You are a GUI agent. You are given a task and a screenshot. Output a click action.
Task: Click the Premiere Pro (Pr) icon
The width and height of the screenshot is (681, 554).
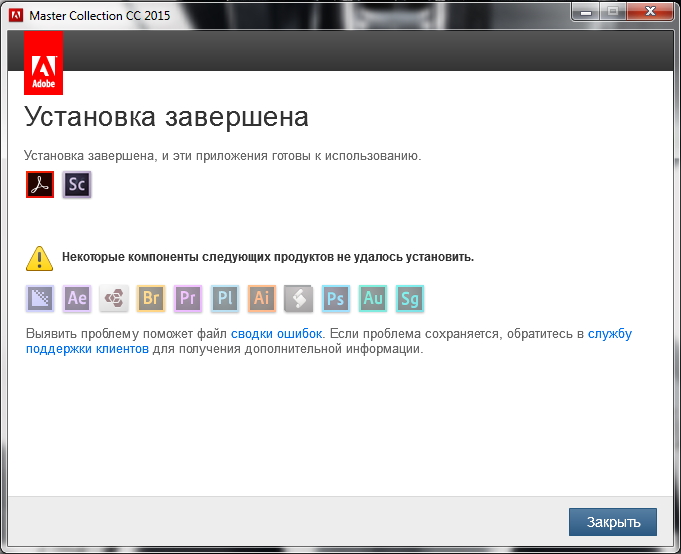(188, 298)
